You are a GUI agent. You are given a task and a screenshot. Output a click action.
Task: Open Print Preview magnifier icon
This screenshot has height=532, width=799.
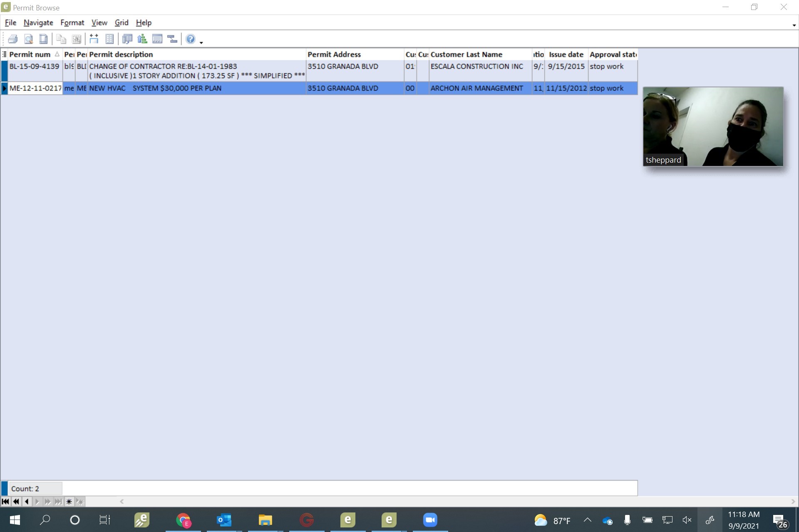coord(28,39)
